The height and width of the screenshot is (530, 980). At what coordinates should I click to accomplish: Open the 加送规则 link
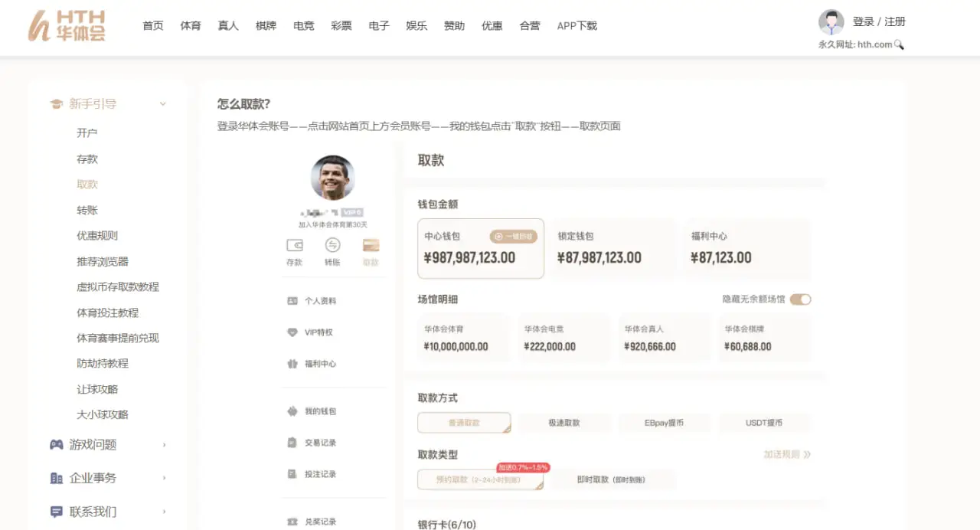click(786, 453)
